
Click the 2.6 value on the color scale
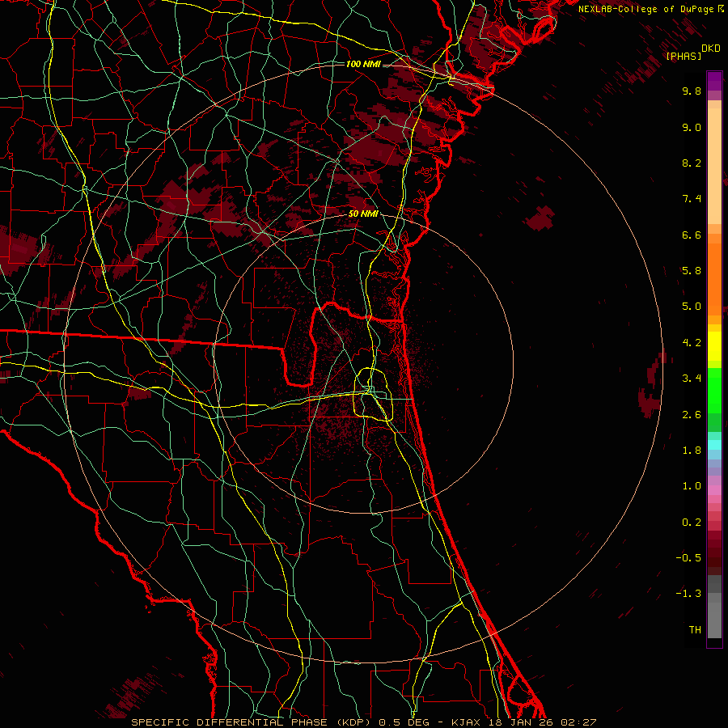coord(692,415)
